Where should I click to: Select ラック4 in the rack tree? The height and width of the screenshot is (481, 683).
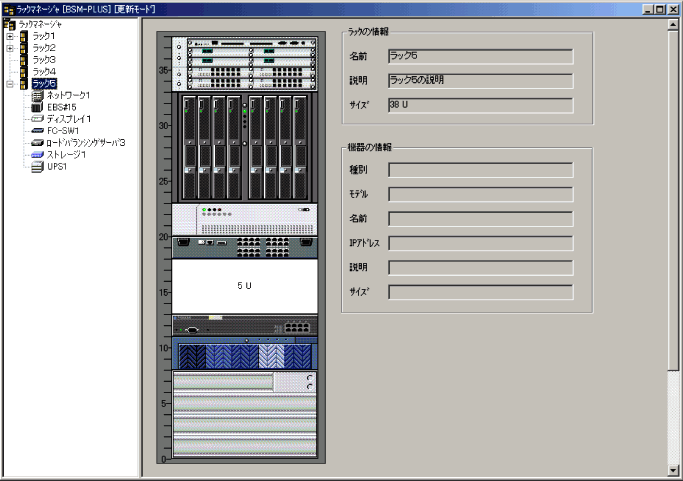coord(44,72)
